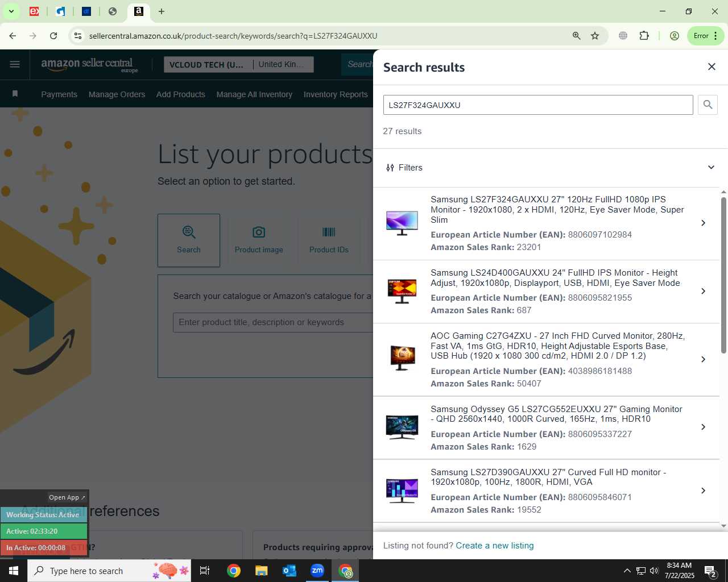Screen dimensions: 728x582
Task: Follow the Create a new listing link
Action: click(495, 546)
